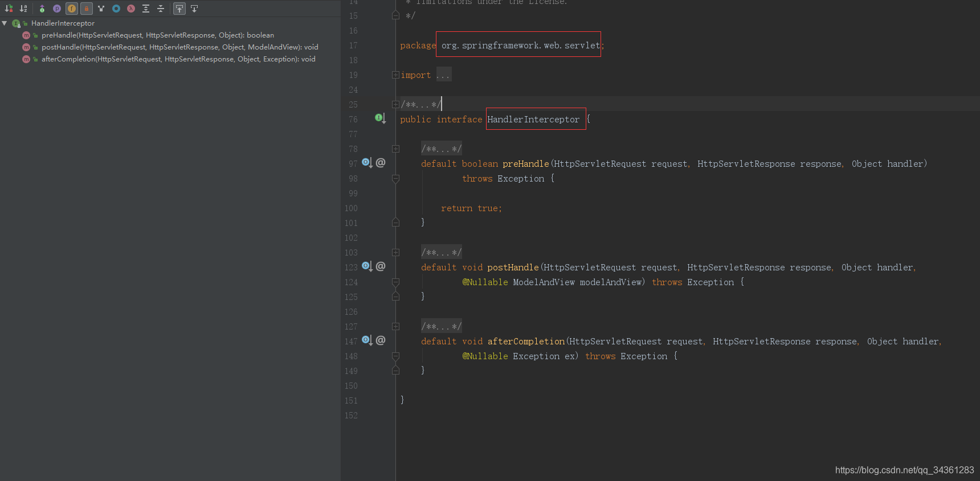The width and height of the screenshot is (980, 481).
Task: Collapse afterCompletion fold marker at line 148
Action: [x=395, y=356]
